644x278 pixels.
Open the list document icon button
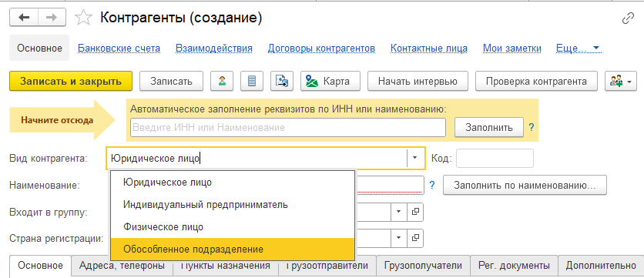[252, 82]
